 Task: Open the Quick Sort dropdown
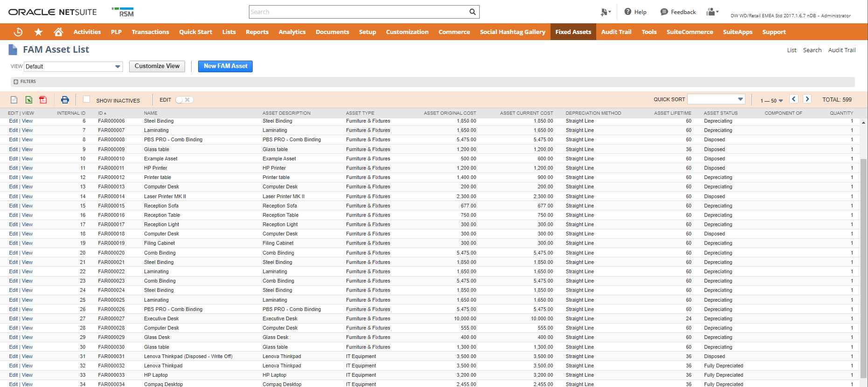pyautogui.click(x=716, y=99)
